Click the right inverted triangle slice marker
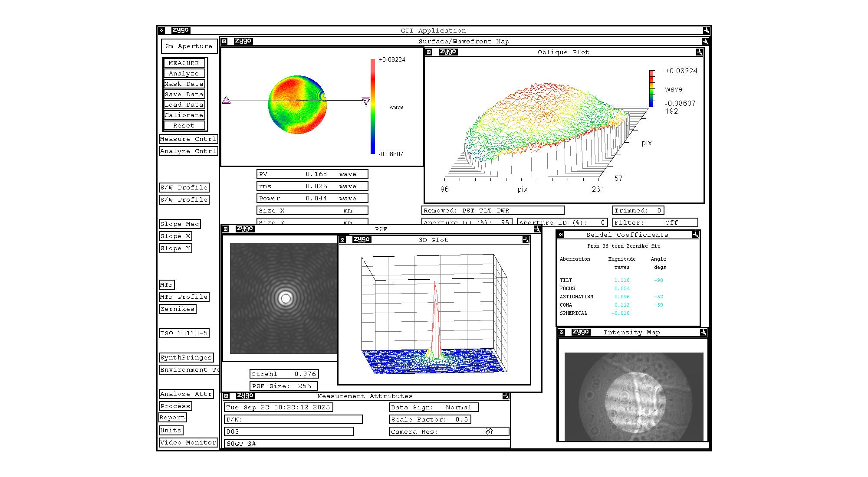The image size is (868, 477). (366, 101)
